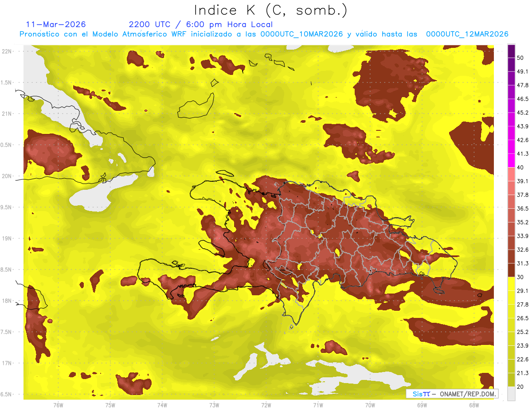Screen dimensions: 532x411
Task: Click the "22.6" color scale value
Action: [523, 360]
